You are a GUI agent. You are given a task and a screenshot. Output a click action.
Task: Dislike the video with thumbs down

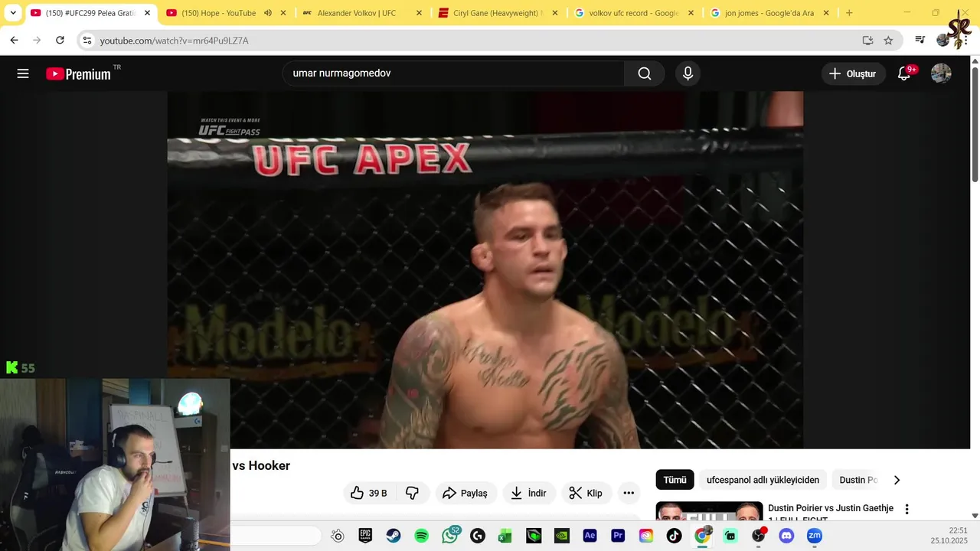(412, 493)
